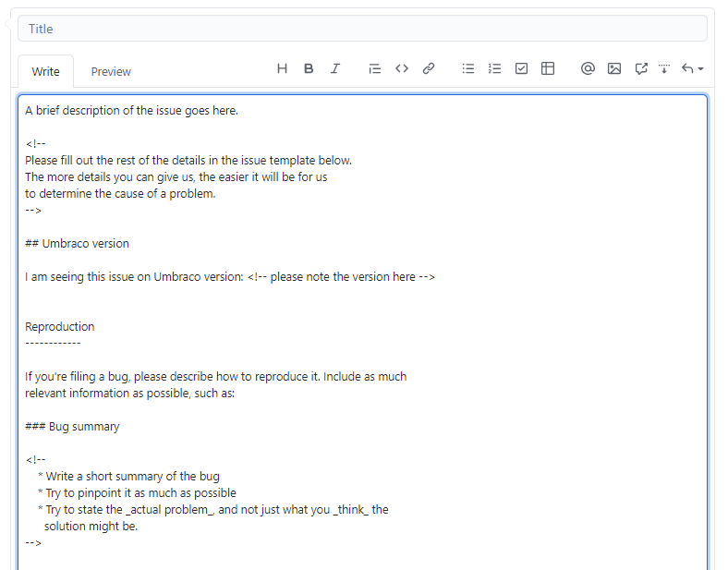Click the 'I am seeing this issue on Umbraco version' line
The height and width of the screenshot is (570, 728).
pyautogui.click(x=230, y=277)
